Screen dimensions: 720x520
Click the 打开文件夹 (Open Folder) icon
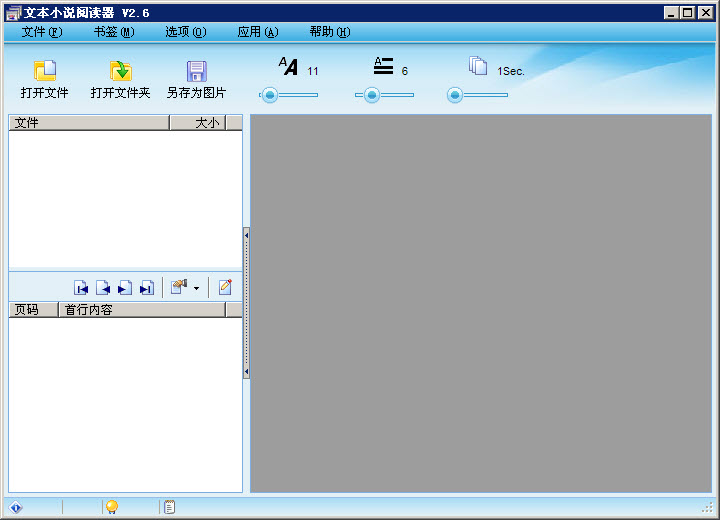tap(120, 71)
